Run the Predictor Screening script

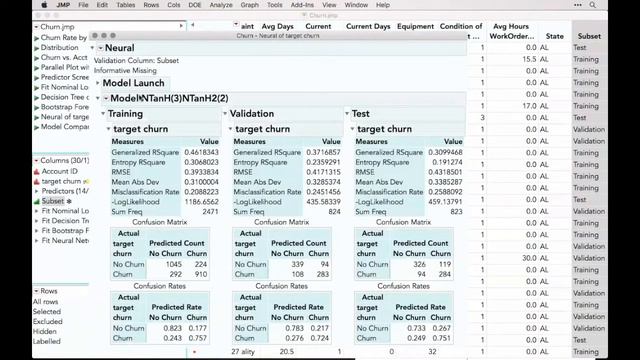click(36, 78)
